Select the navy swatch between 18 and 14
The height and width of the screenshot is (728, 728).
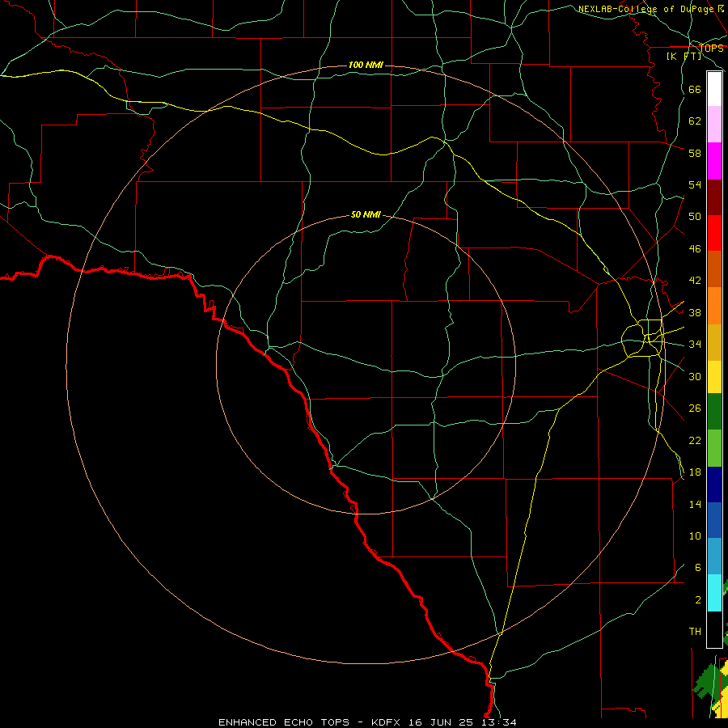[x=714, y=485]
